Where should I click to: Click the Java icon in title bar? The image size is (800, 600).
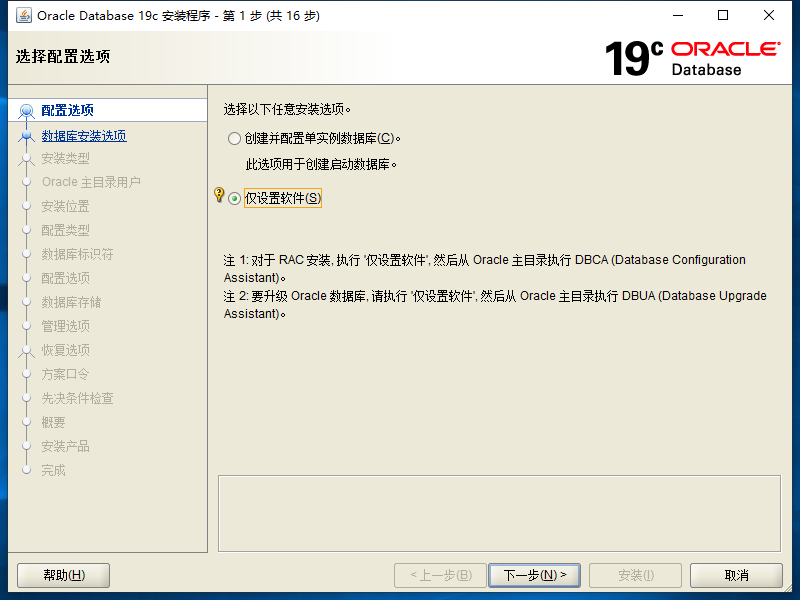23,15
